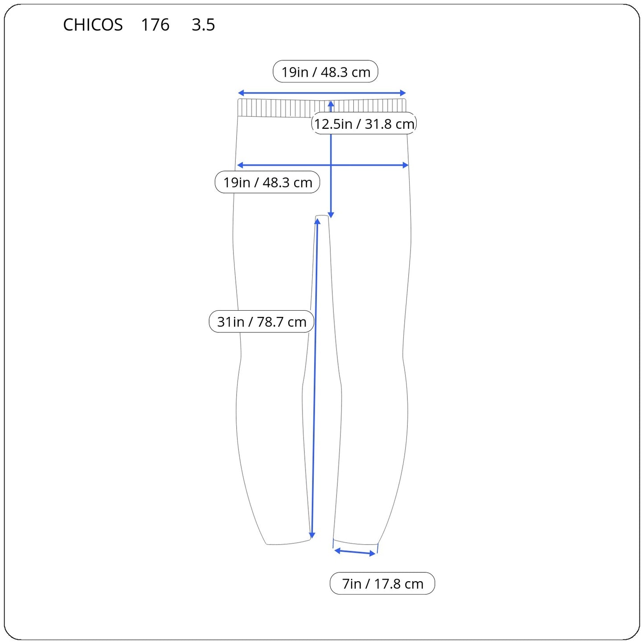
Task: Select the rise 12.5in / 31.8 cm label
Action: (x=364, y=123)
